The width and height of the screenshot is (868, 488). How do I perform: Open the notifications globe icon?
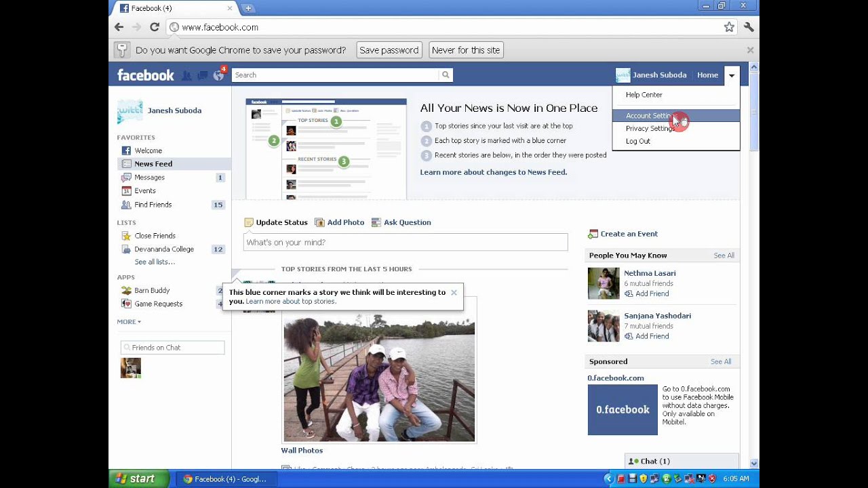pyautogui.click(x=218, y=75)
